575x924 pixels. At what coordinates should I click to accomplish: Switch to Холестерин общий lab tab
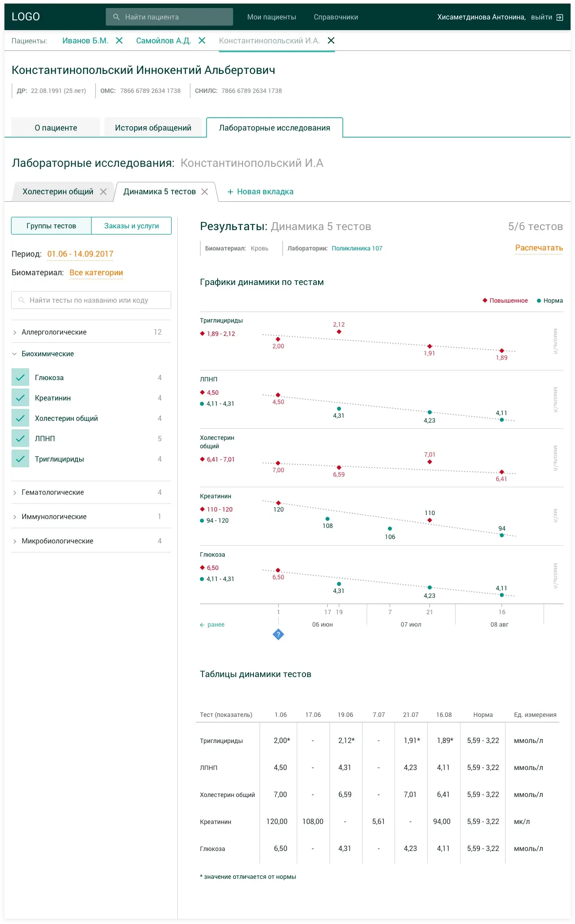tap(58, 192)
